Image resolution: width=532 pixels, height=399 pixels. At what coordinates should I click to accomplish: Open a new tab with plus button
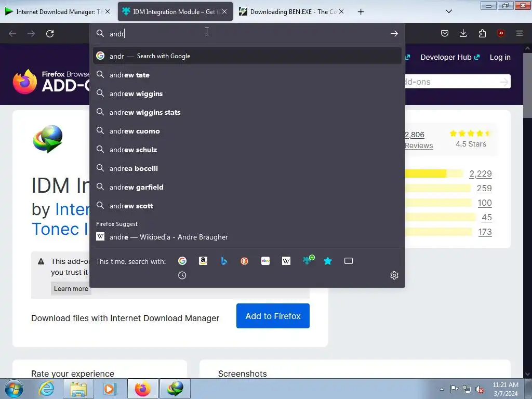(x=361, y=12)
